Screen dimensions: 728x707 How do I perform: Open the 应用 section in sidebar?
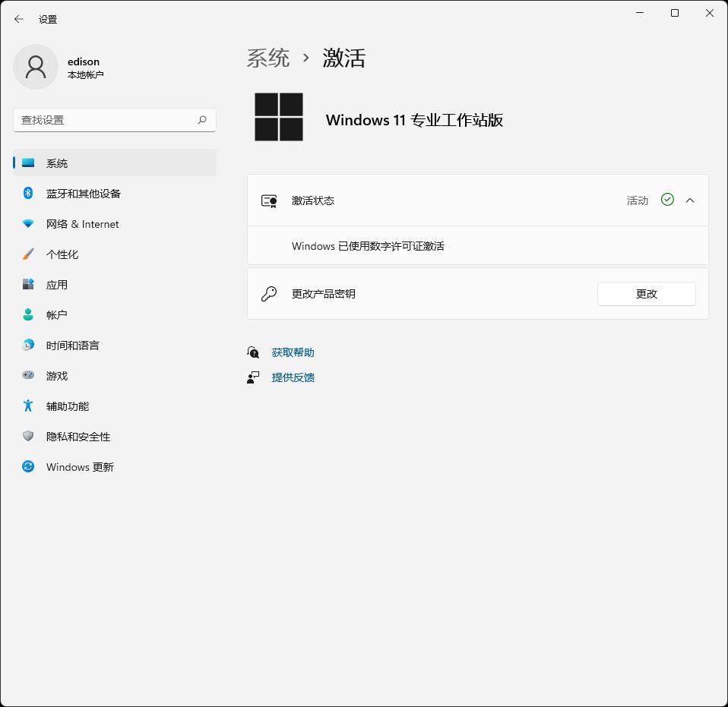tap(57, 285)
